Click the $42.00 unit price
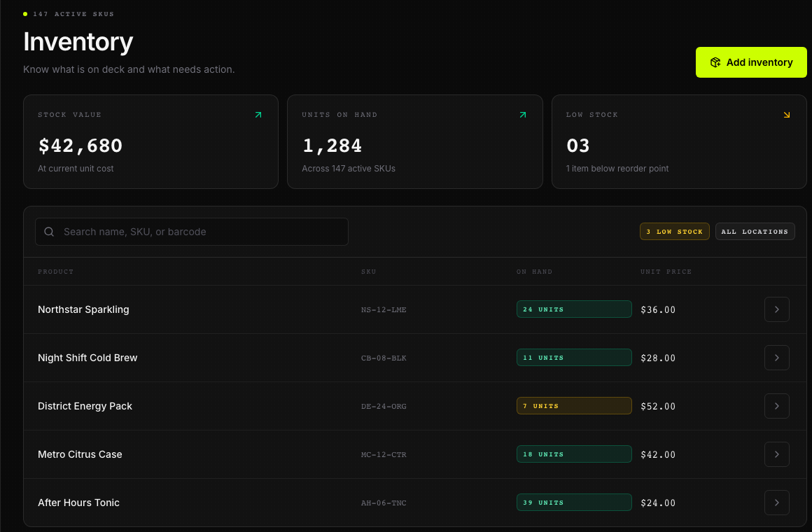 [x=658, y=455]
